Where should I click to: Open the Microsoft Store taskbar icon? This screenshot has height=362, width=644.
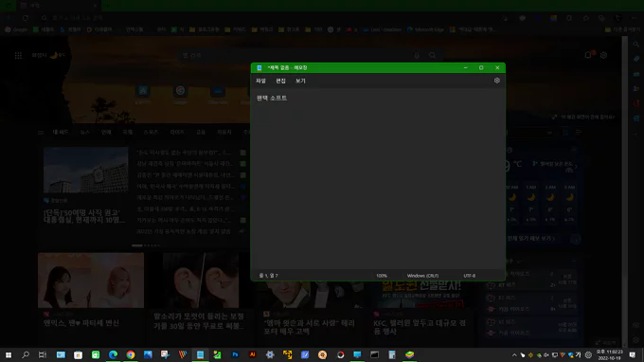pyautogui.click(x=78, y=354)
